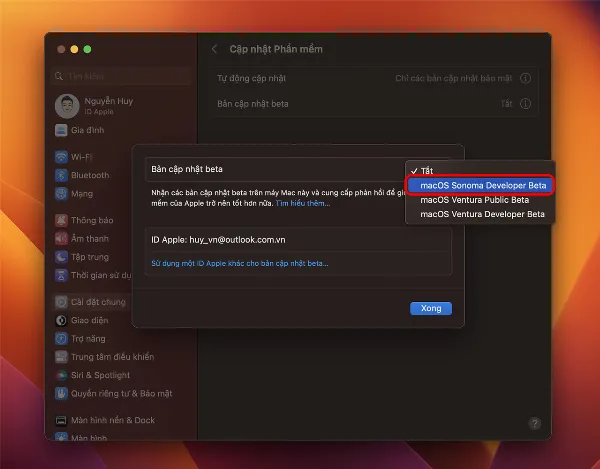Viewport: 600px width, 469px height.
Task: Click info icon for Tự động cập nhật
Action: [x=525, y=78]
